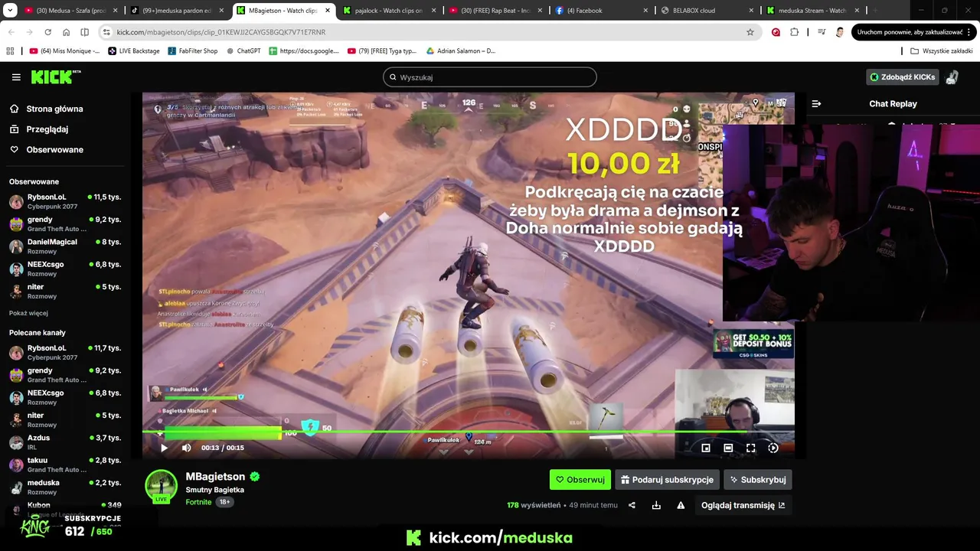Click the Obserwuj follow button
This screenshot has width=980, height=551.
click(580, 480)
